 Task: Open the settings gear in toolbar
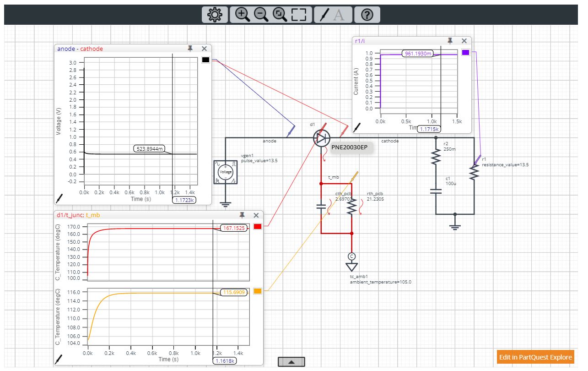tap(214, 15)
